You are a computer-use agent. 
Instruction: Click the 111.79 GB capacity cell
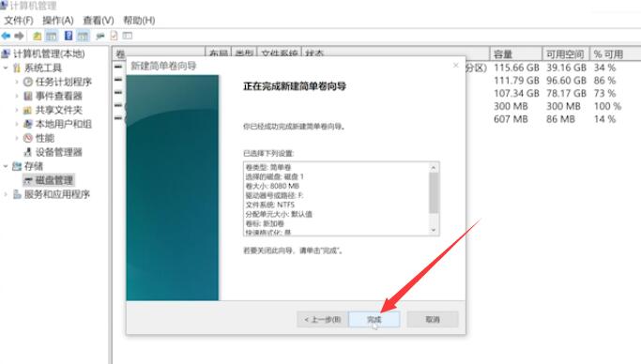(516, 81)
